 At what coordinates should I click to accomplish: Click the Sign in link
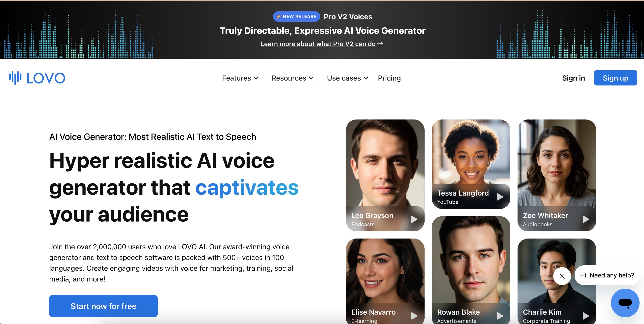[573, 78]
